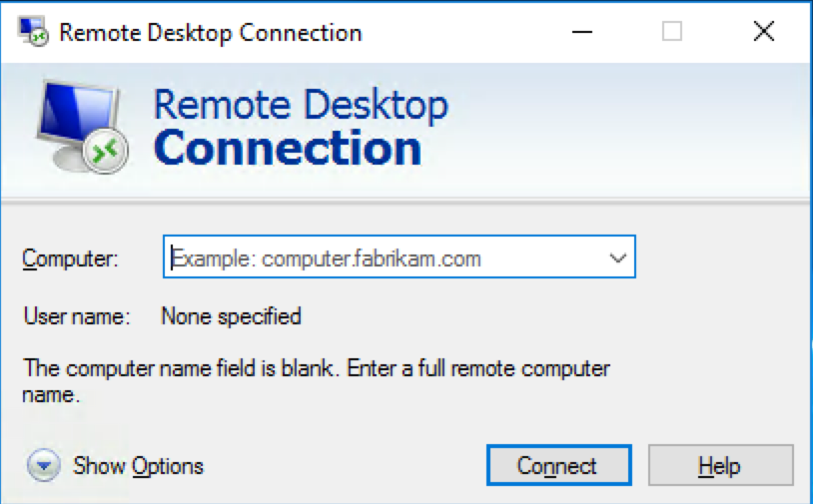The height and width of the screenshot is (504, 813).
Task: Click the "Remote Desktop" banner heading text
Action: click(301, 104)
